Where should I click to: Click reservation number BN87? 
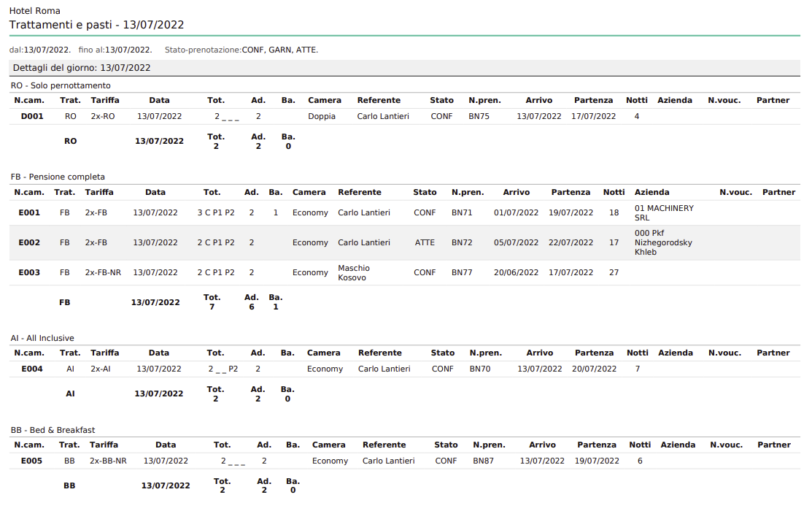point(483,461)
